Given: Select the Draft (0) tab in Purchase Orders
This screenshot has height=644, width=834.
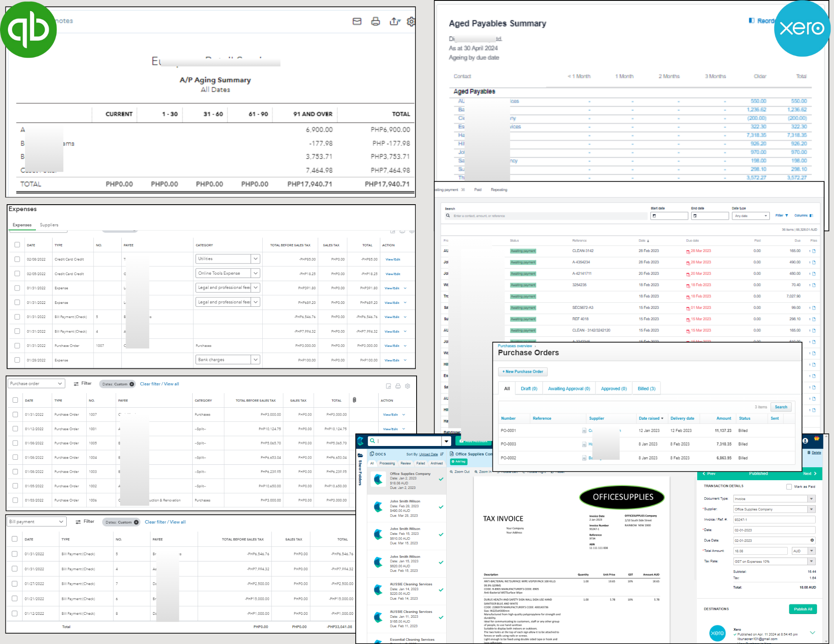Looking at the screenshot, I should [529, 388].
